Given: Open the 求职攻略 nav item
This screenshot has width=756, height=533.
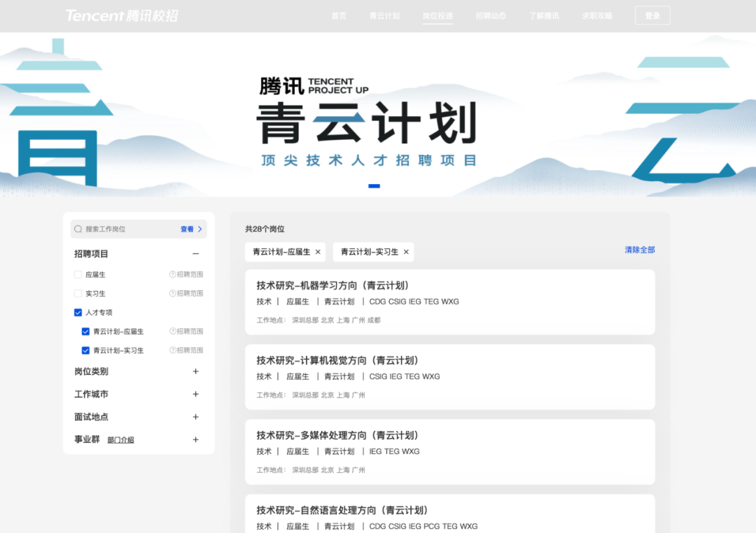Looking at the screenshot, I should coord(597,16).
